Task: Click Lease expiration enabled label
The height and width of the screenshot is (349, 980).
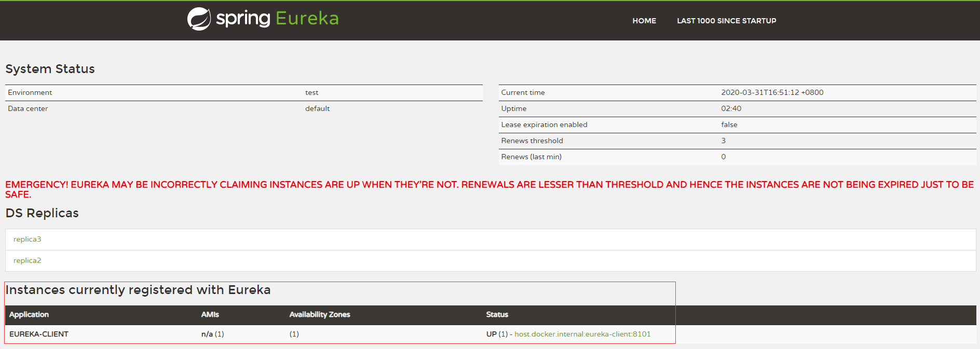Action: [544, 124]
